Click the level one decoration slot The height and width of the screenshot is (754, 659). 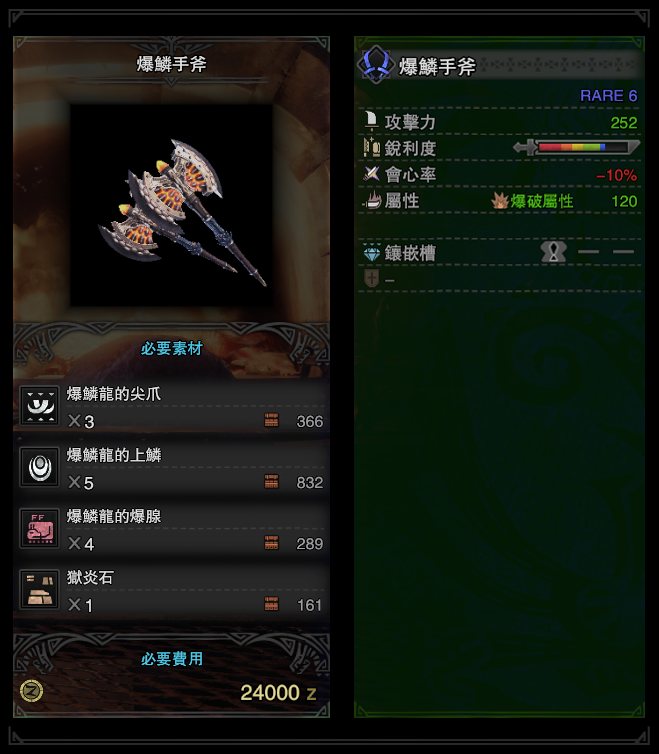(554, 251)
